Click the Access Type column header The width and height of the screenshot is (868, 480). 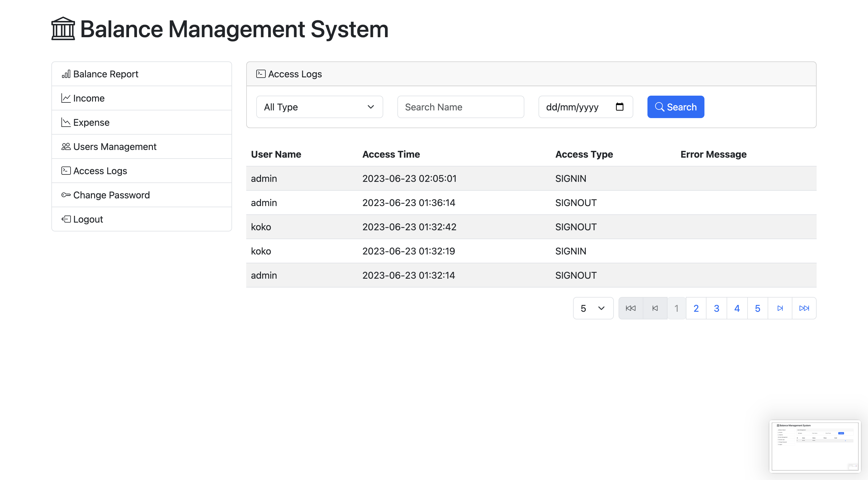(x=584, y=154)
